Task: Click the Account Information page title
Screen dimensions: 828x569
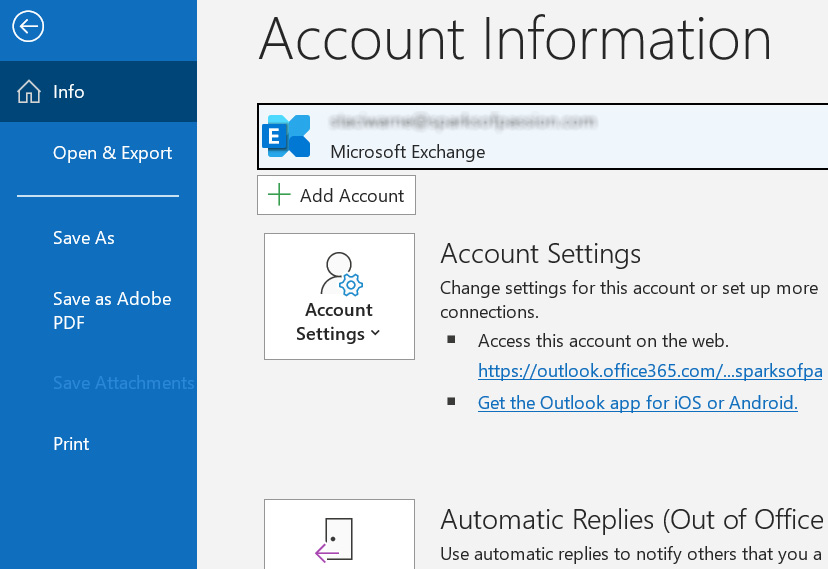Action: [x=515, y=40]
